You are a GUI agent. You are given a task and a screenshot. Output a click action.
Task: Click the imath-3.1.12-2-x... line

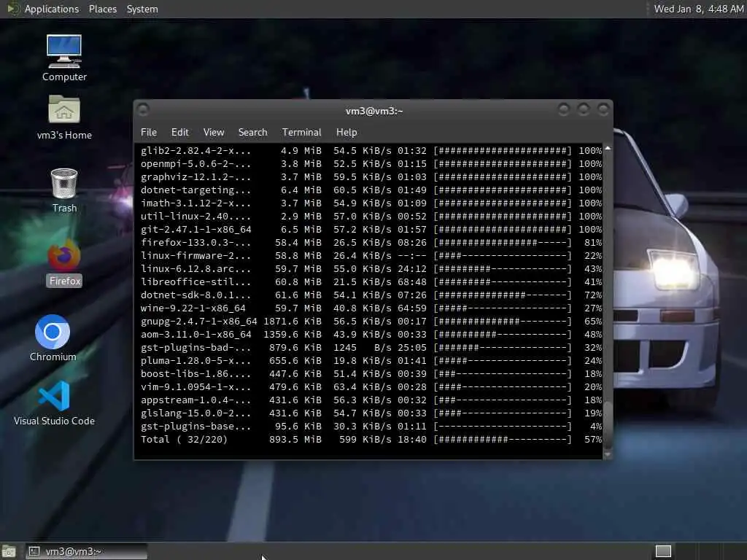click(371, 203)
